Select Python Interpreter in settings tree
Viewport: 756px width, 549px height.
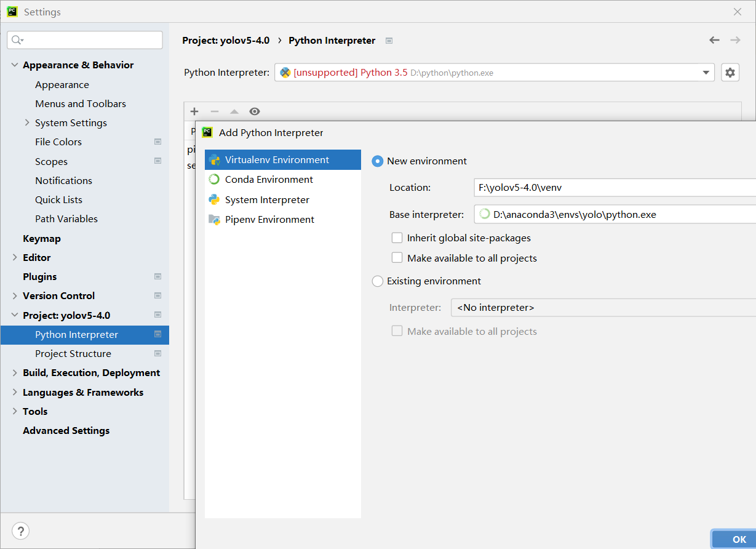click(x=85, y=334)
